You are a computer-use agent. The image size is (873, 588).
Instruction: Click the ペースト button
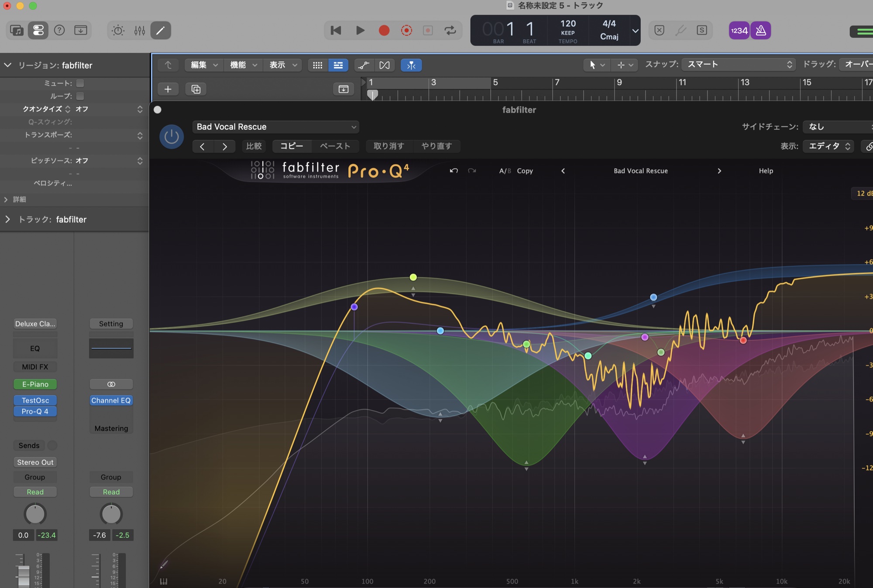(x=335, y=146)
